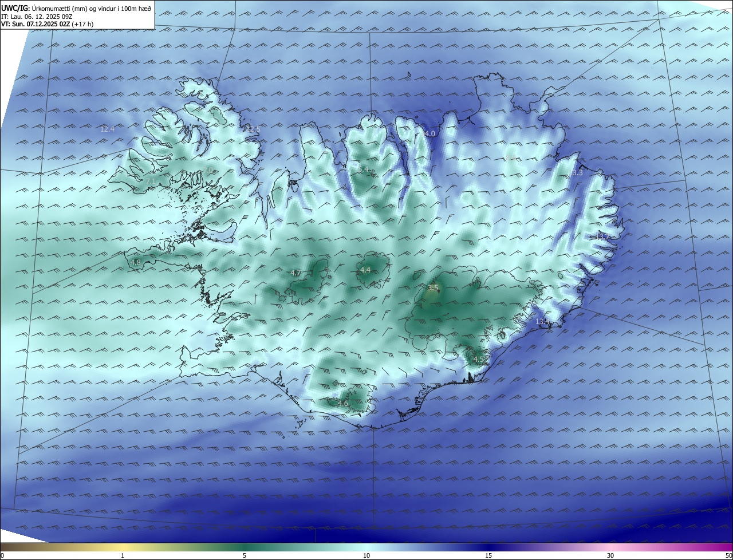This screenshot has height=560, width=733.
Task: Click the 4.7 map value label
Action: tap(295, 273)
